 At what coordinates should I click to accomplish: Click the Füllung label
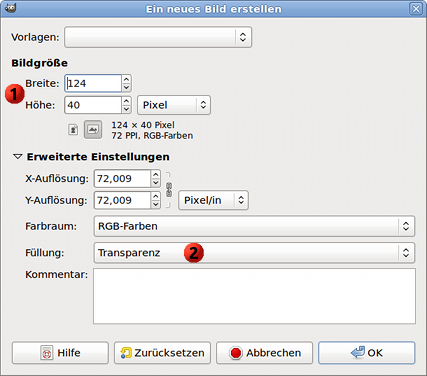pyautogui.click(x=45, y=253)
